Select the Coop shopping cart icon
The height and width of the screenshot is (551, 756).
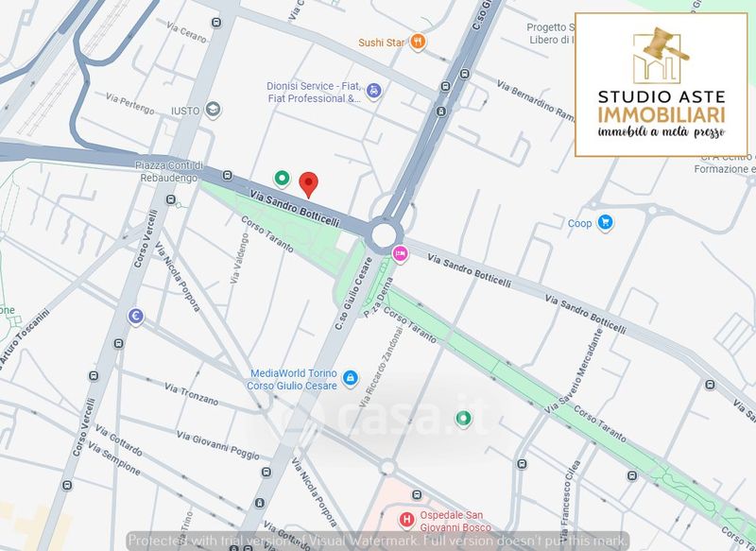(x=606, y=223)
